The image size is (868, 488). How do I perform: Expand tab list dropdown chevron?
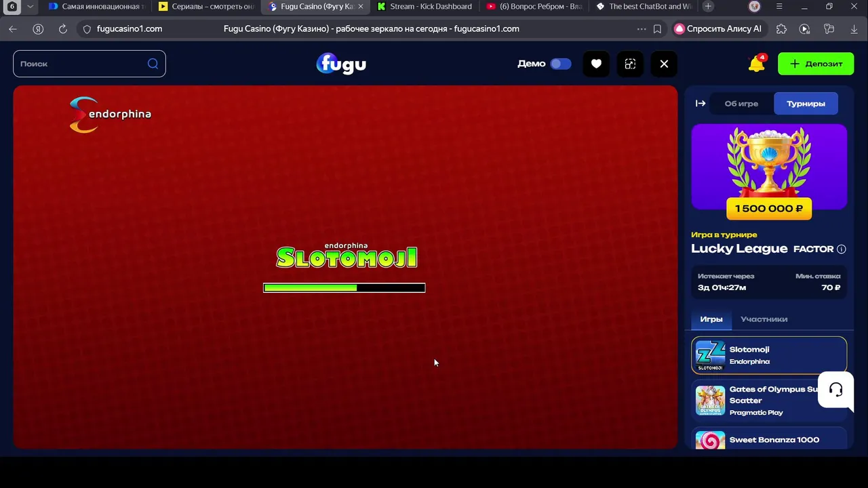(x=30, y=7)
